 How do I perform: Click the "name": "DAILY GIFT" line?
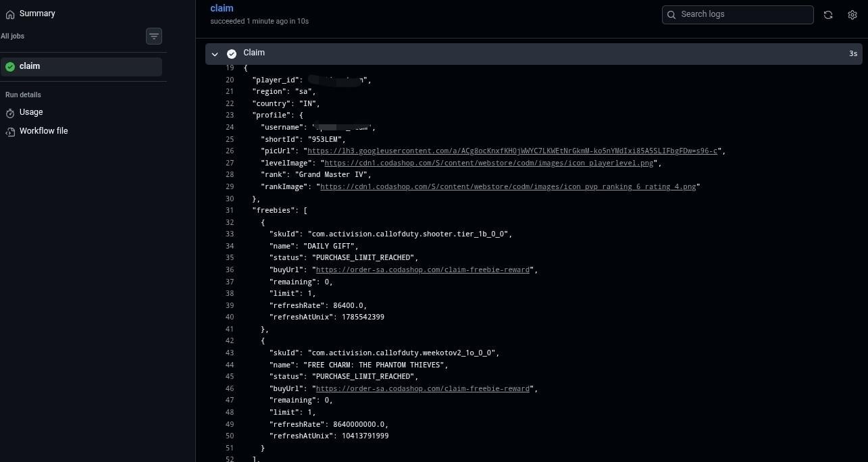pyautogui.click(x=314, y=246)
